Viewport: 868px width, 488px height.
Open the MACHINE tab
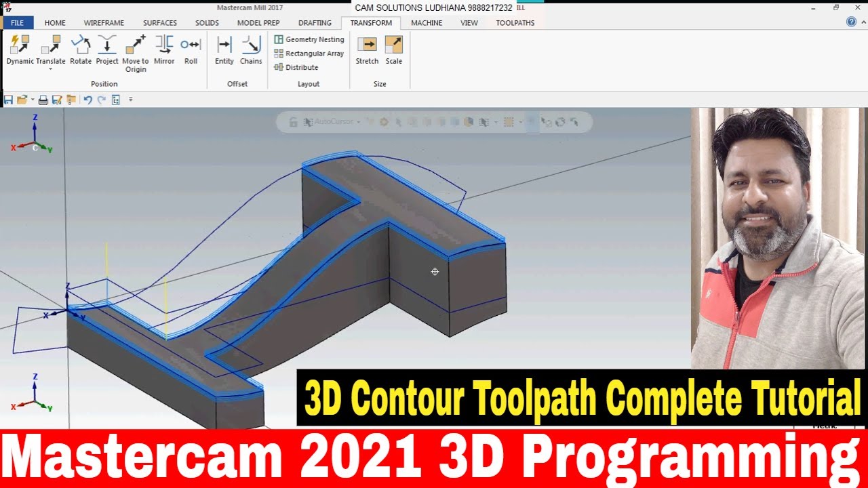point(427,22)
